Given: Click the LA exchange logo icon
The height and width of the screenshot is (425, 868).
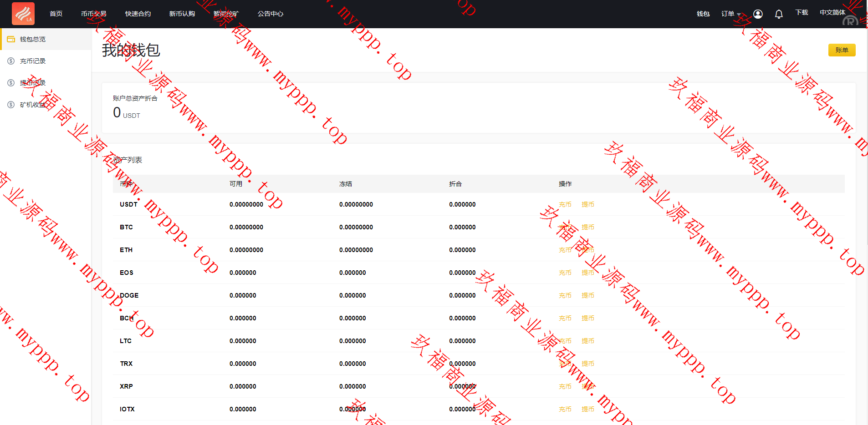Looking at the screenshot, I should point(23,14).
